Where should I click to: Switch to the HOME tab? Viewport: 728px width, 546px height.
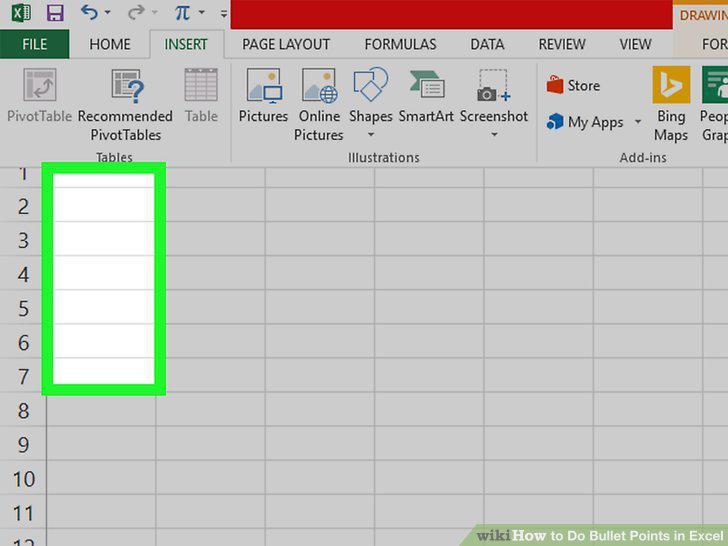click(110, 44)
